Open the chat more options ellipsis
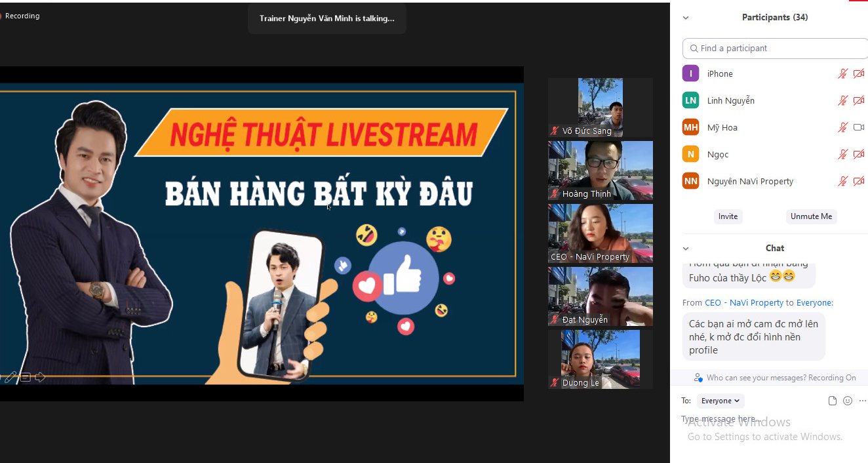868x463 pixels. click(863, 401)
